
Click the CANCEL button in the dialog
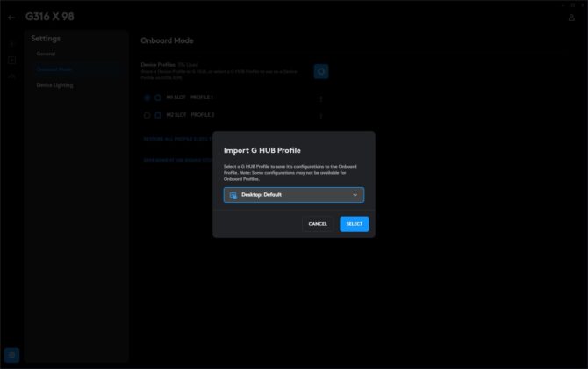click(x=318, y=224)
